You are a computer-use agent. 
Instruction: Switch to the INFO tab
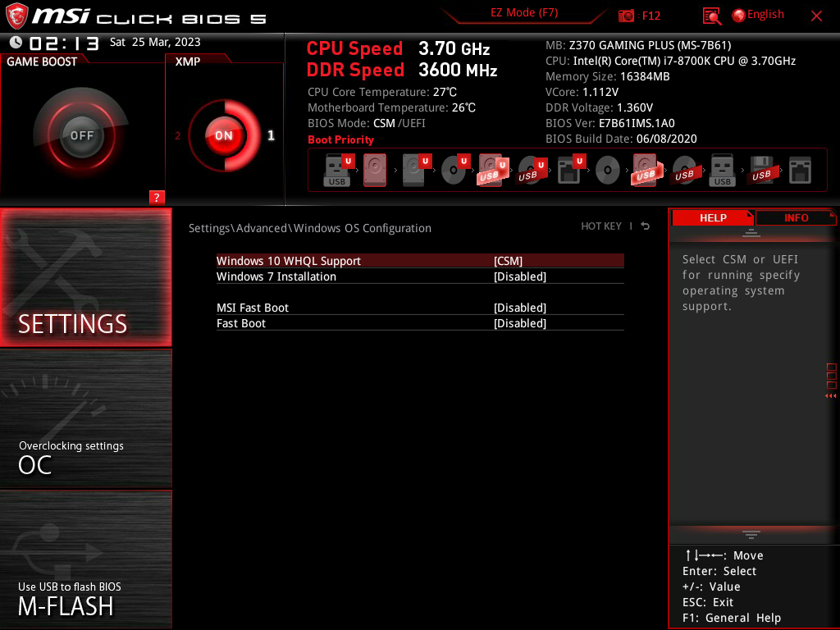[x=796, y=218]
